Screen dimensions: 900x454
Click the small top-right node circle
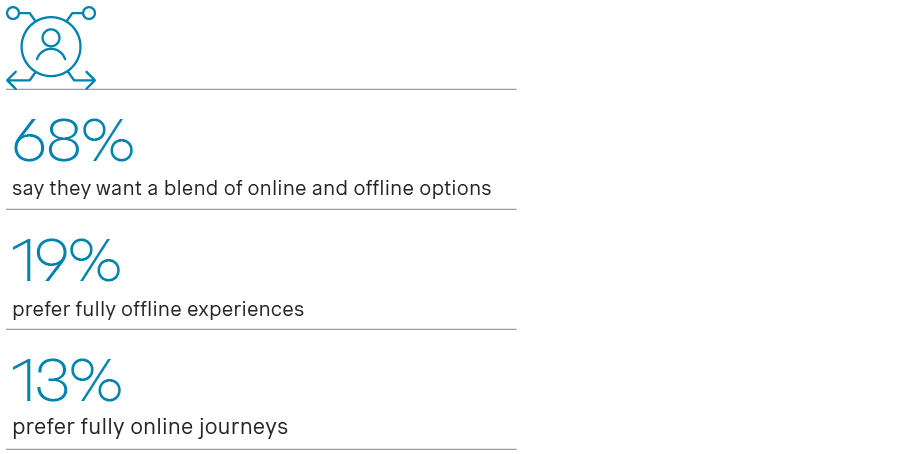click(x=89, y=13)
